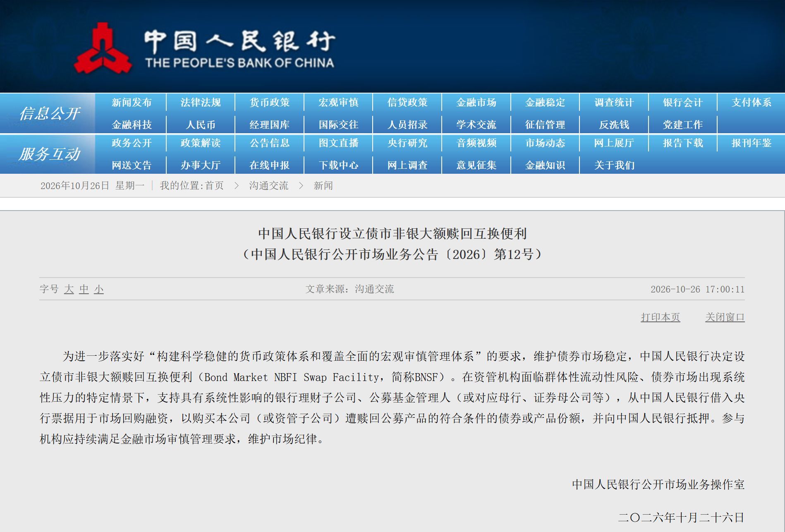Click 关闭窗口 link
This screenshot has height=532, width=785.
point(725,317)
